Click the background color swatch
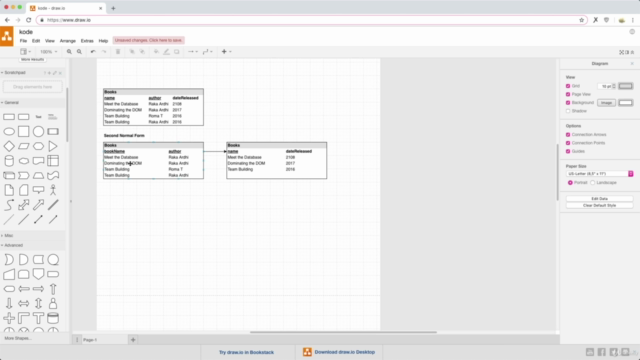Image resolution: width=640 pixels, height=360 pixels. [x=625, y=103]
